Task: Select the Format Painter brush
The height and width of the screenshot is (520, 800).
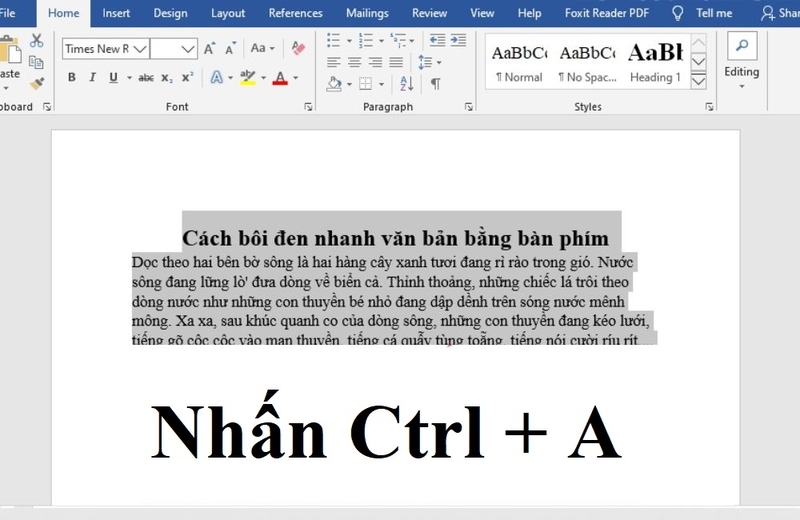Action: [36, 83]
